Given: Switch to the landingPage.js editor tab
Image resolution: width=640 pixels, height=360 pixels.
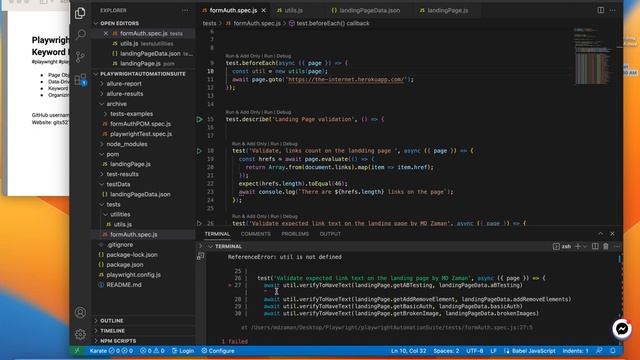Looking at the screenshot, I should (x=447, y=10).
